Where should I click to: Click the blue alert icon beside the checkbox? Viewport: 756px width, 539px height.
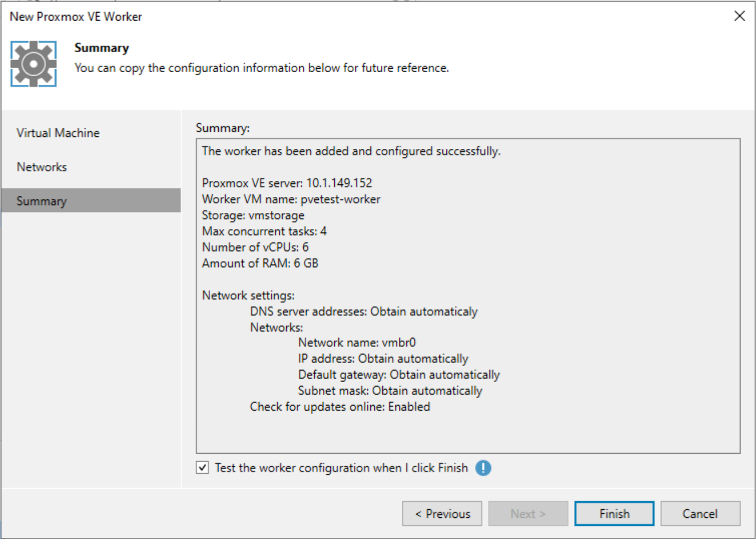tap(482, 468)
